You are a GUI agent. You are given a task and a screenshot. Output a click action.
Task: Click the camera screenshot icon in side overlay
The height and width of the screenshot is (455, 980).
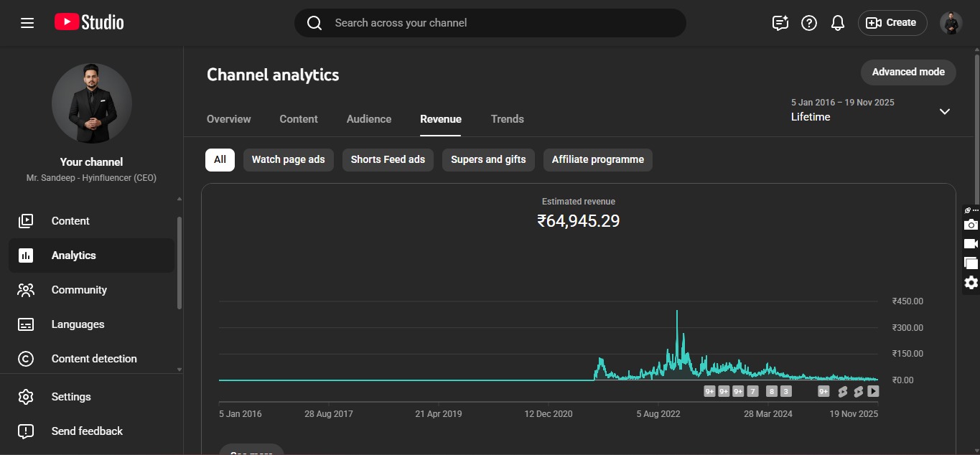[971, 225]
